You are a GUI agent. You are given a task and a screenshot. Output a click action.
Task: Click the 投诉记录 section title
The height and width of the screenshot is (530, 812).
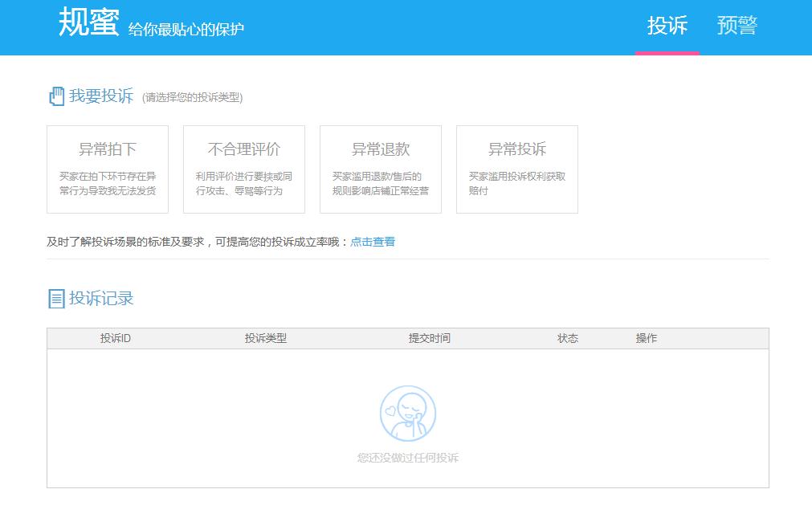pos(100,296)
